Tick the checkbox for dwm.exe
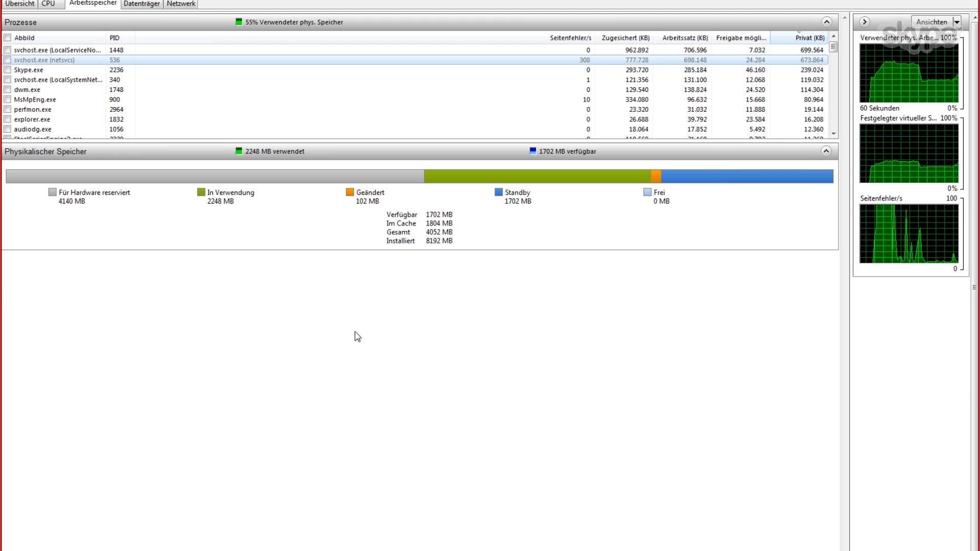The width and height of the screenshot is (980, 551). (x=8, y=90)
